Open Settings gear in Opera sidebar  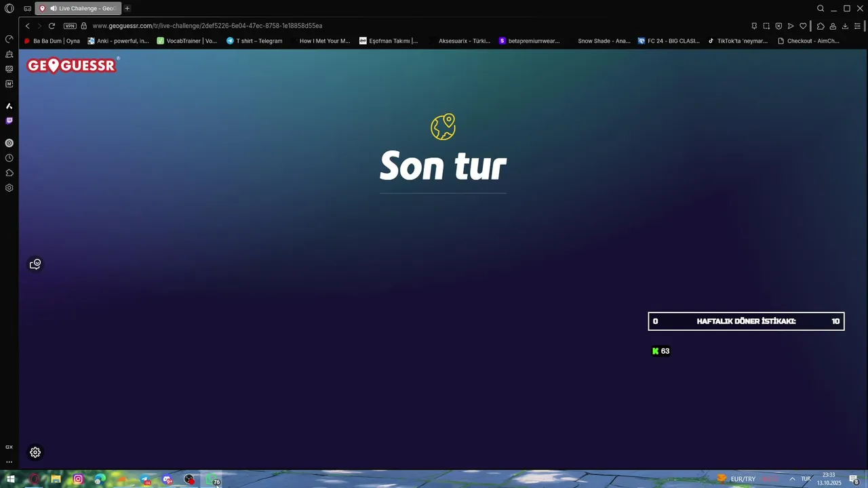point(9,188)
